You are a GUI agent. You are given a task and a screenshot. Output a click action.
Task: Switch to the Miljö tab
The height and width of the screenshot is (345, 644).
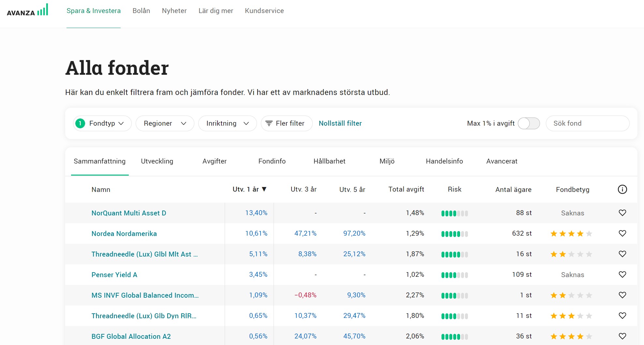(x=387, y=161)
